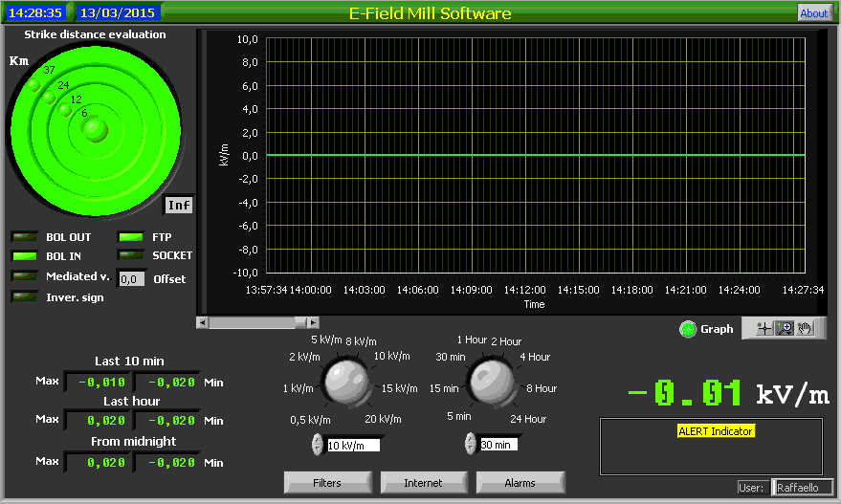841x504 pixels.
Task: Click the 15 kV/m knob position label
Action: [399, 388]
